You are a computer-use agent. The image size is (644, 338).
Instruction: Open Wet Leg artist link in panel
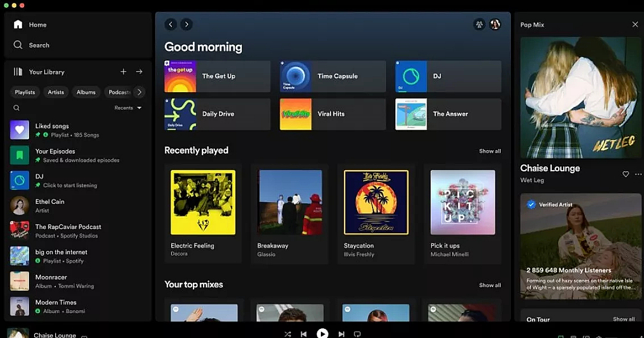click(x=532, y=180)
